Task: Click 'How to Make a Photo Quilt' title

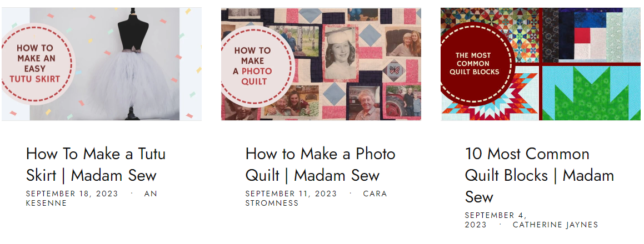Action: click(321, 165)
